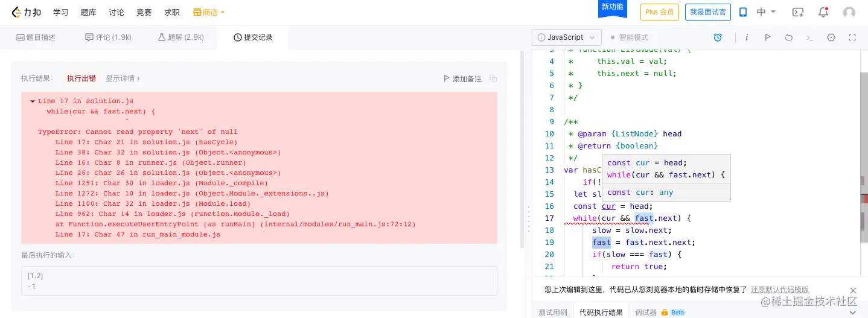
Task: Open the 代码执行结果 tab
Action: [601, 313]
